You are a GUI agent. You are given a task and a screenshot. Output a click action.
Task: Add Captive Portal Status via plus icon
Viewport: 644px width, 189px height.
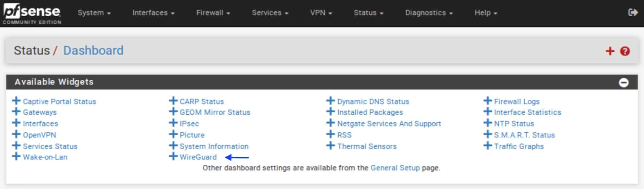point(16,101)
